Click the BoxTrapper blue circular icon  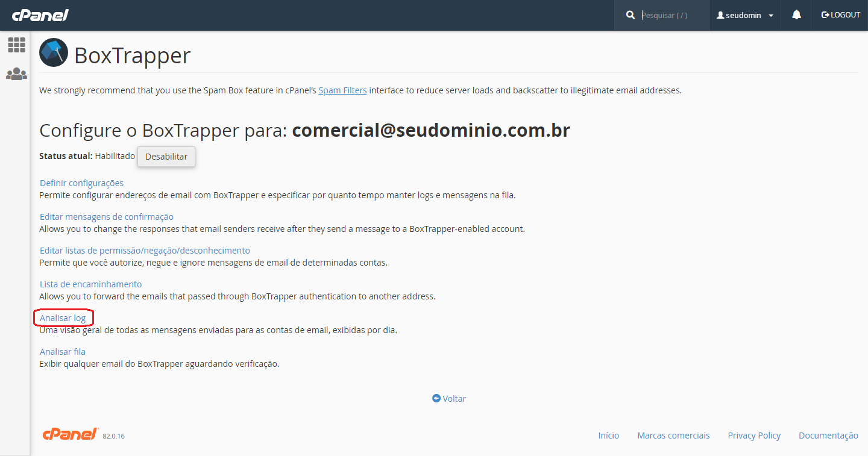(54, 52)
